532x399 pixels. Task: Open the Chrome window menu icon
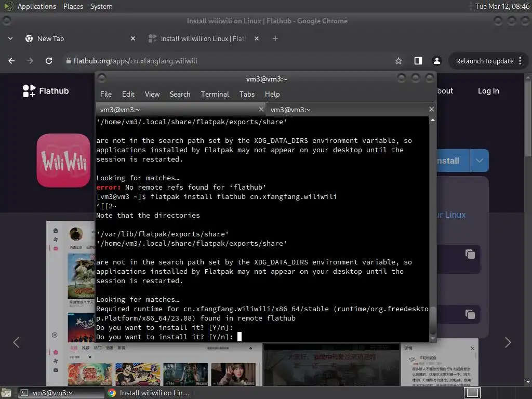pyautogui.click(x=6, y=21)
